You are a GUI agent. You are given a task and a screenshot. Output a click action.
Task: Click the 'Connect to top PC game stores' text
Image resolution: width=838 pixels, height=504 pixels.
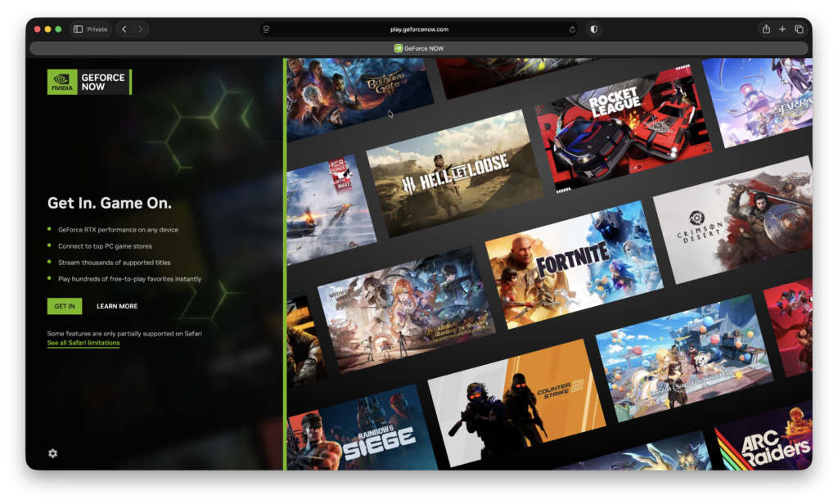105,246
